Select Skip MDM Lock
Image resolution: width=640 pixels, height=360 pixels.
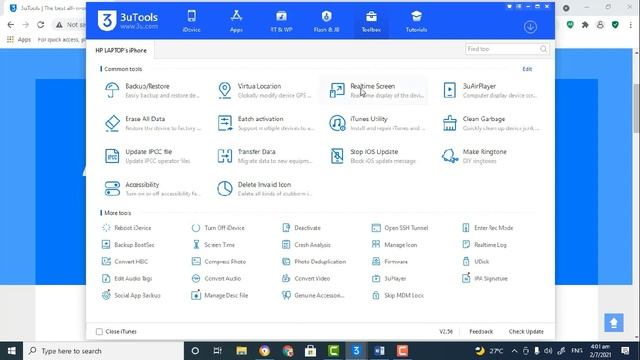pos(398,295)
